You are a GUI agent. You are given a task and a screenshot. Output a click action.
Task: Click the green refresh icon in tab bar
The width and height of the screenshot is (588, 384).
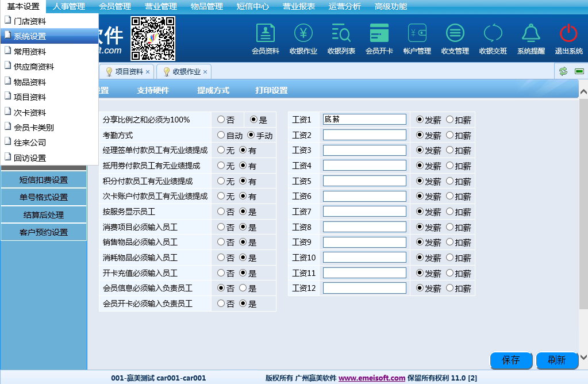coord(563,71)
